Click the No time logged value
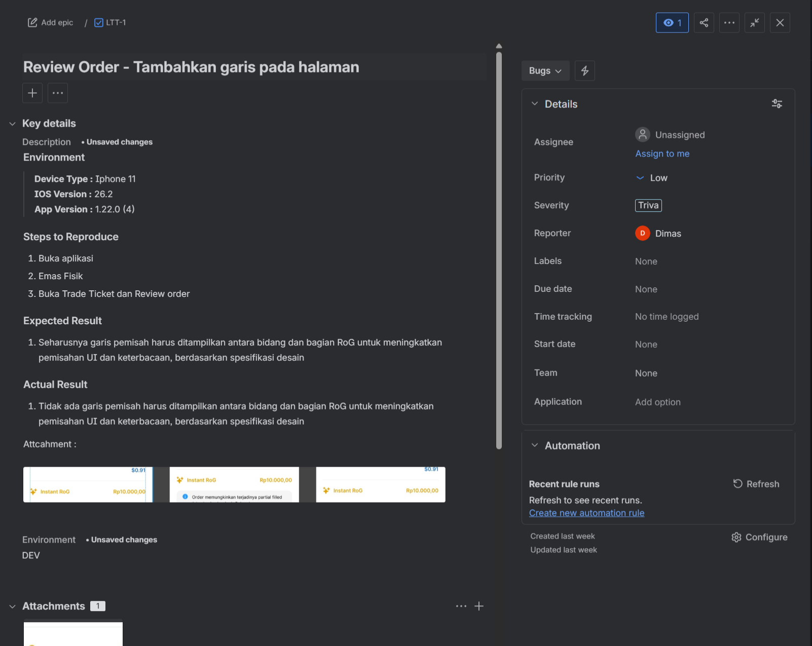Screen dimensions: 812x646 (x=667, y=317)
